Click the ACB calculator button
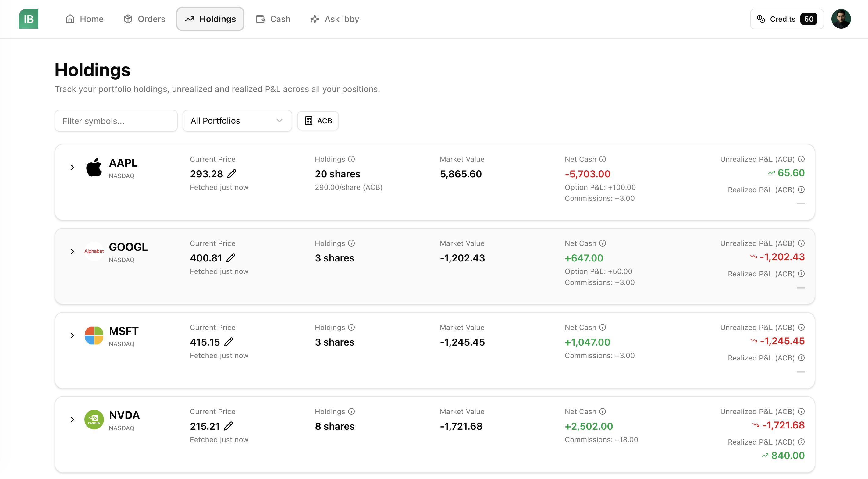 coord(318,121)
